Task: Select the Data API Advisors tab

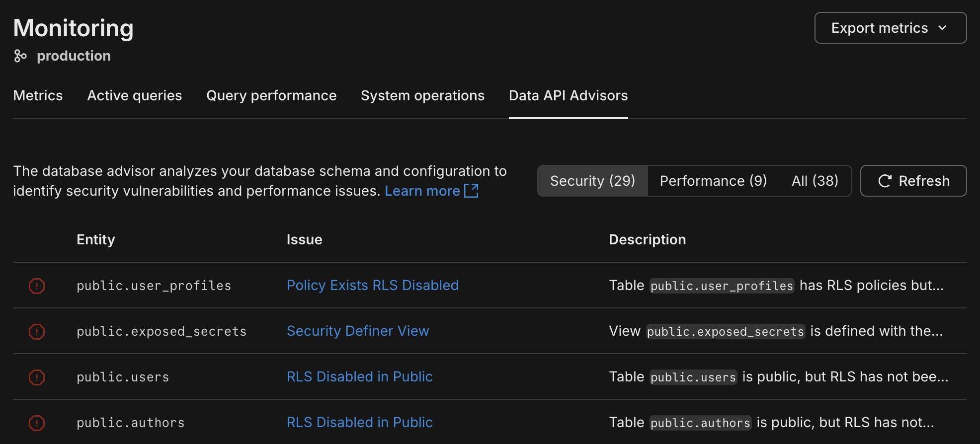Action: coord(569,95)
